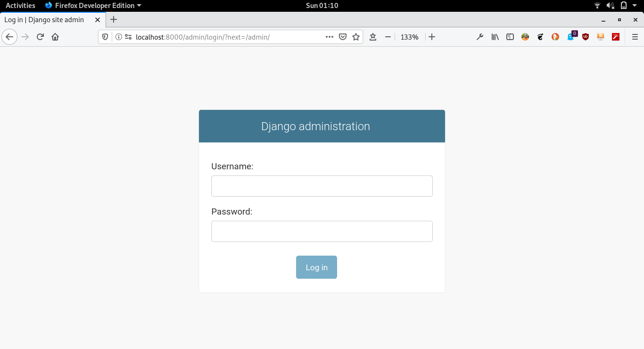
Task: Open GNOME Shell integration footprint icon
Action: coord(540,37)
